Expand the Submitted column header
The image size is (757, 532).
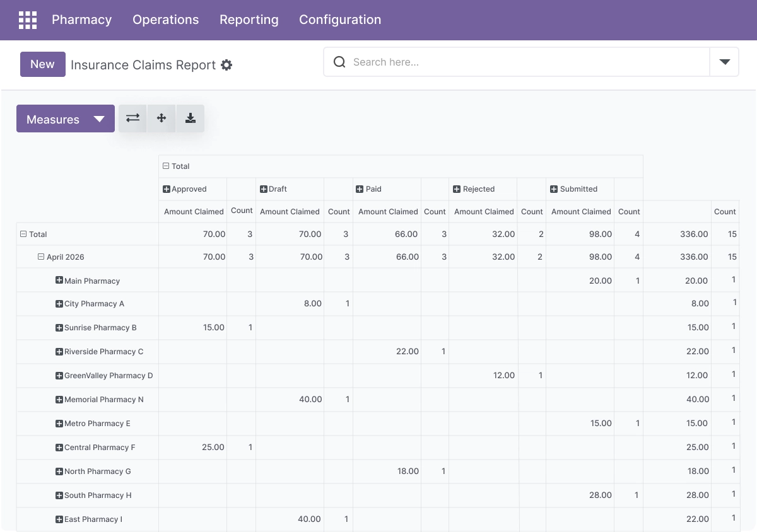click(x=573, y=189)
